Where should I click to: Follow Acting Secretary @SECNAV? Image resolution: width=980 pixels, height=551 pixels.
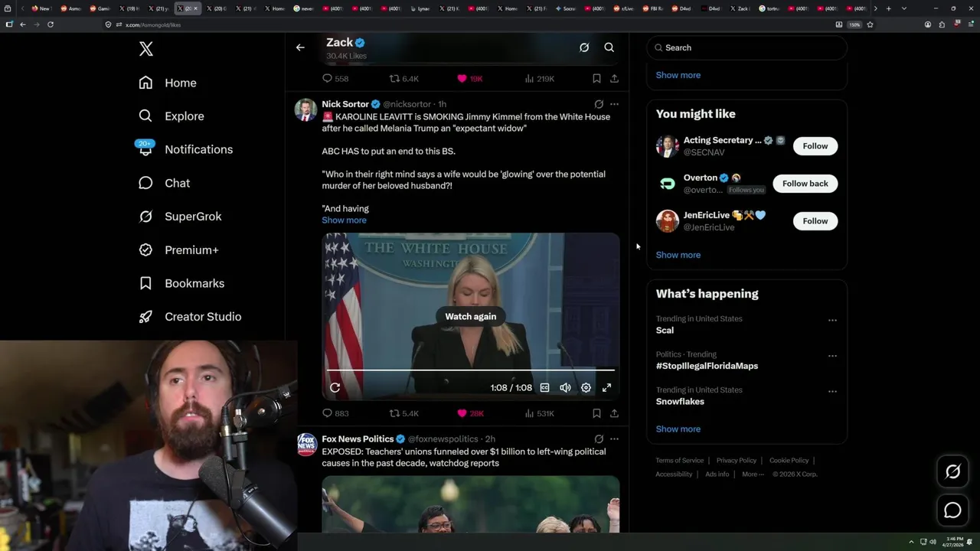815,146
